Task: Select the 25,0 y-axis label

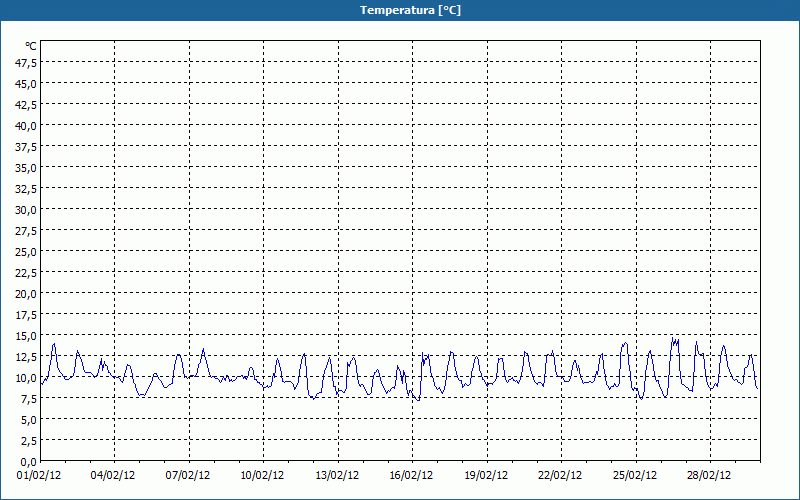Action: (x=26, y=252)
